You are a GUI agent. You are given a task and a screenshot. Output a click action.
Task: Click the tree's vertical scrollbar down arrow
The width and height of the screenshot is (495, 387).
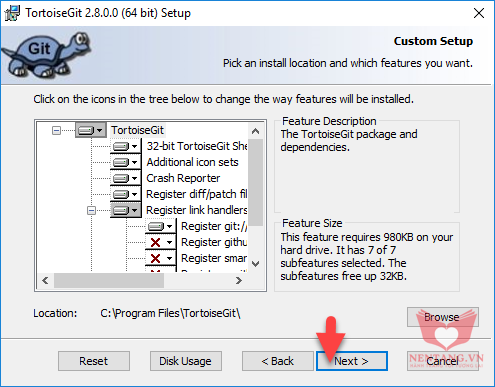[256, 264]
